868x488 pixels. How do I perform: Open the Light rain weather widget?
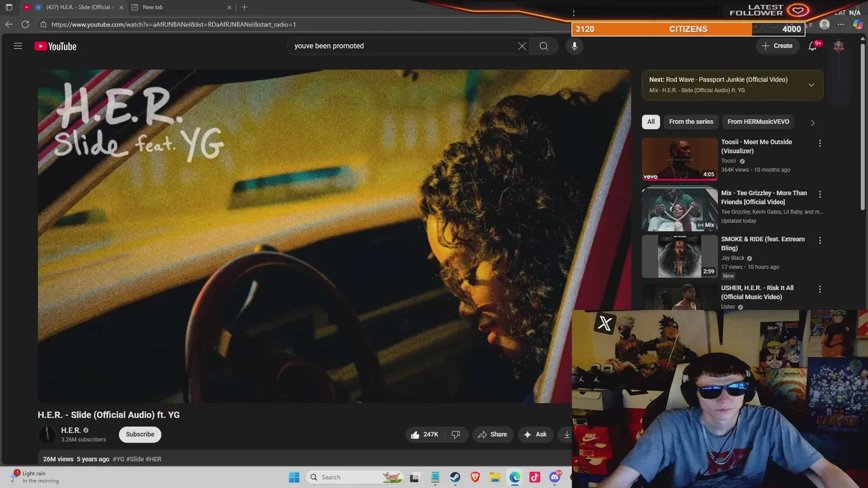tap(35, 477)
